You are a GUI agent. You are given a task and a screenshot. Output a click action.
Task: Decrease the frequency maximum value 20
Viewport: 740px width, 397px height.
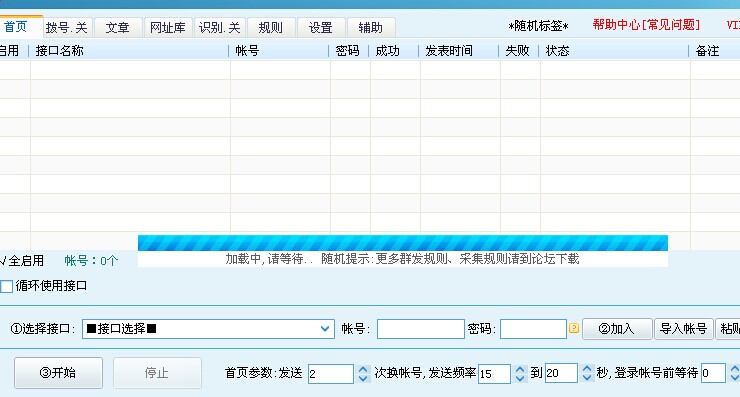click(587, 378)
